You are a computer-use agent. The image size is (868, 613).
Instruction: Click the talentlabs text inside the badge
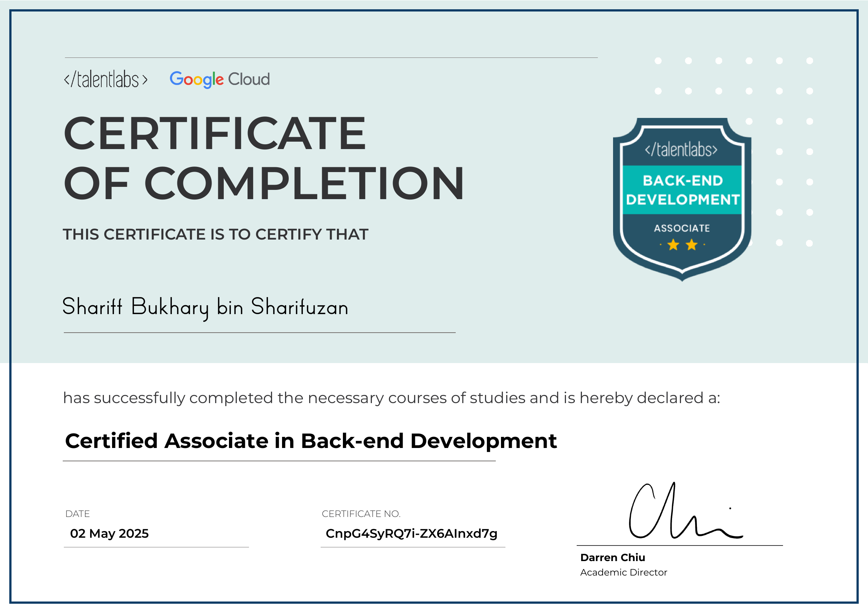point(681,149)
